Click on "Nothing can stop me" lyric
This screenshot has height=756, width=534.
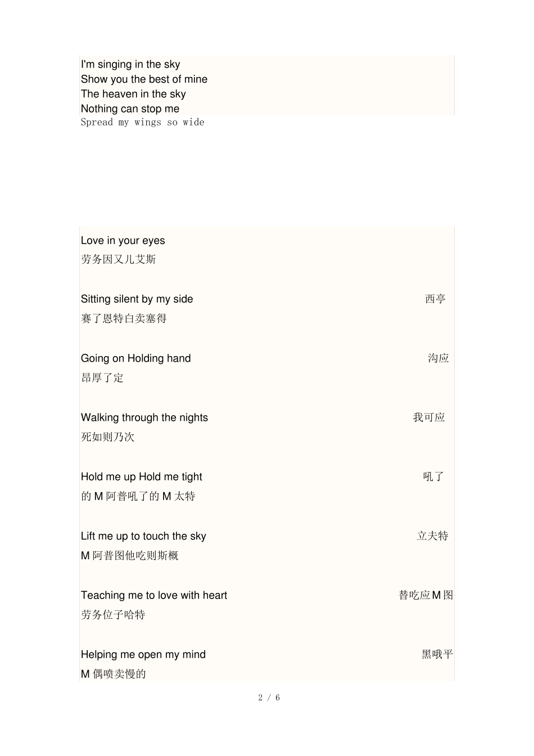[130, 109]
